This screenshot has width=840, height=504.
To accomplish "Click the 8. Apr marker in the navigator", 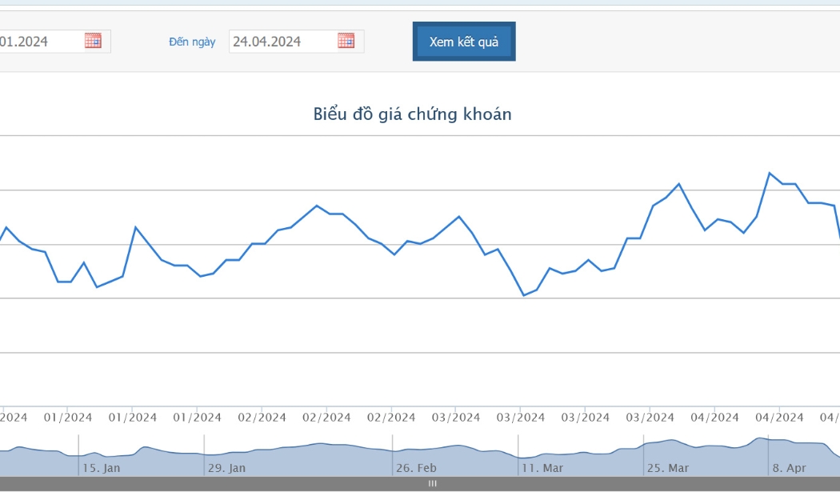I will tap(789, 468).
